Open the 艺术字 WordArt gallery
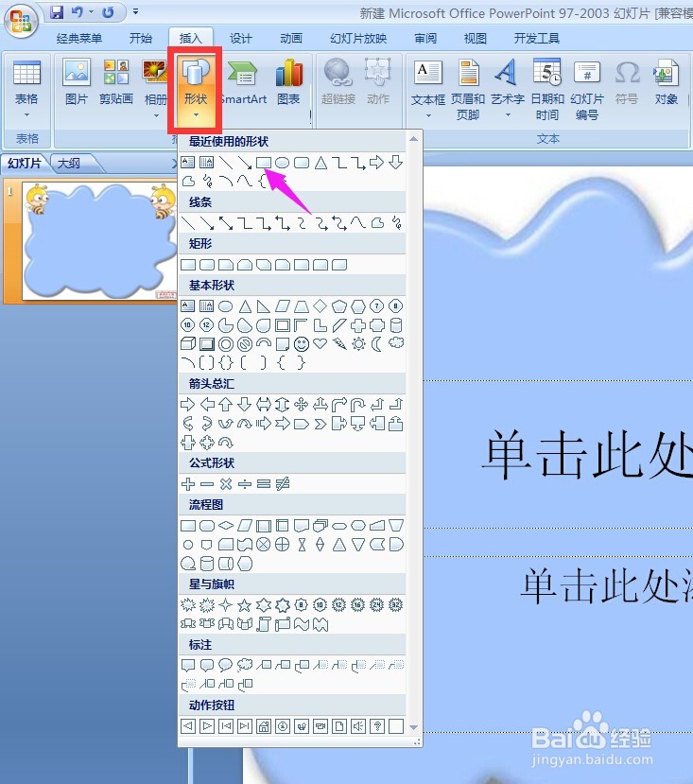693x784 pixels. pos(508,89)
